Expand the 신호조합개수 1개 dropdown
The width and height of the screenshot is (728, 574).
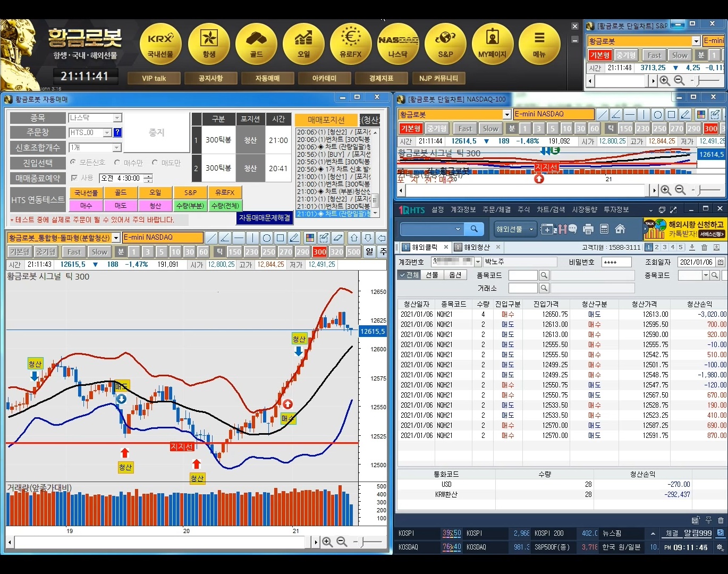[x=117, y=147]
